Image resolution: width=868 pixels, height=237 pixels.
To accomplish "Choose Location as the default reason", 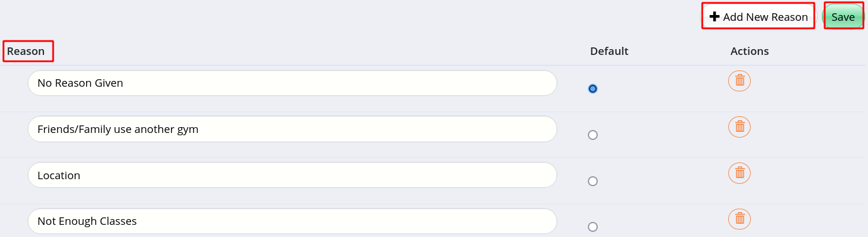I will 593,181.
